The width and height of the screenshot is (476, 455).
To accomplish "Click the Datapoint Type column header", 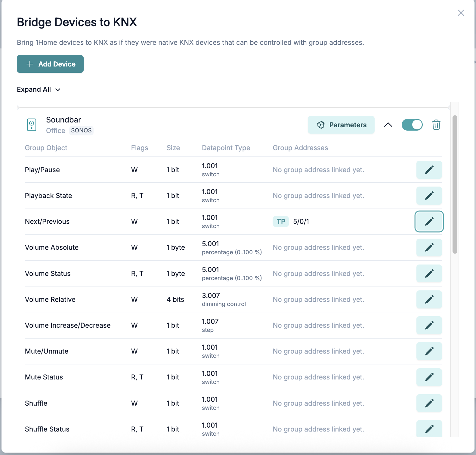I will tap(226, 148).
